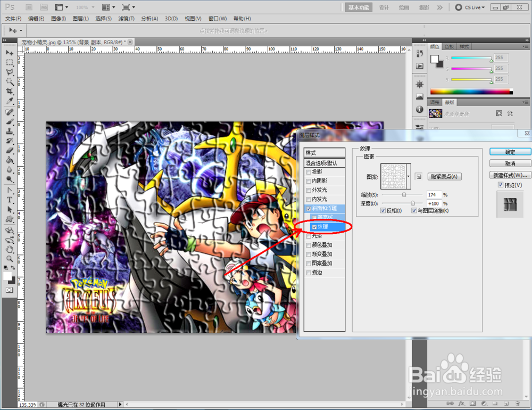
Task: Select the Rectangular Marquee tool
Action: click(x=10, y=62)
